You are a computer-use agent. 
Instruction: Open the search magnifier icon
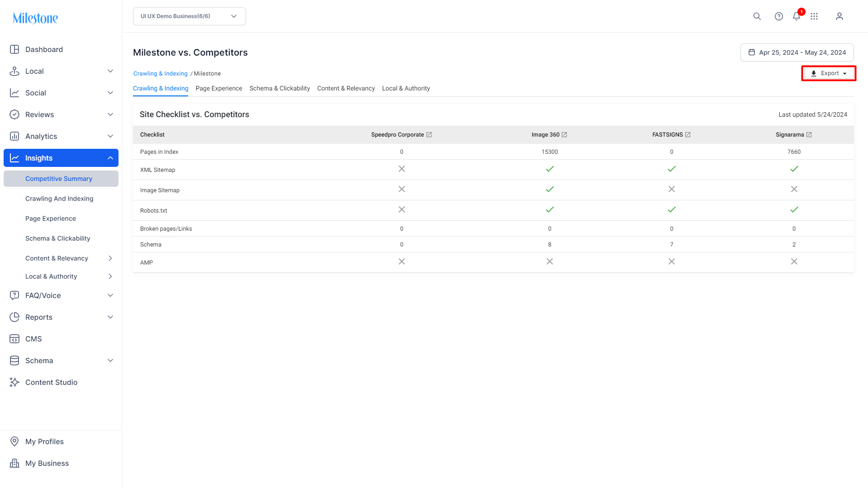point(757,16)
